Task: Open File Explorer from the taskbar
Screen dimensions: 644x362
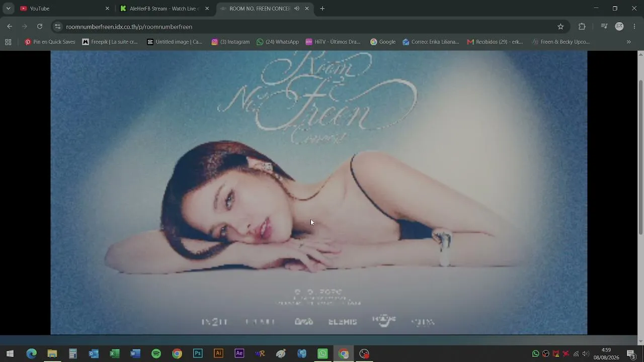Action: (x=52, y=353)
